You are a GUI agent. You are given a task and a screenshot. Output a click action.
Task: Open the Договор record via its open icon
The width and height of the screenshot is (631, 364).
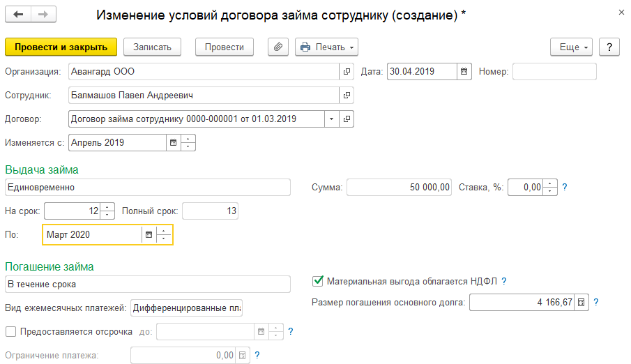[x=347, y=119]
